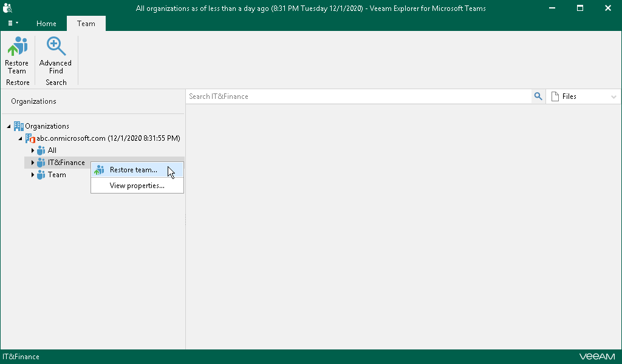Expand the IT&Finance tree node
The height and width of the screenshot is (364, 622).
(32, 162)
